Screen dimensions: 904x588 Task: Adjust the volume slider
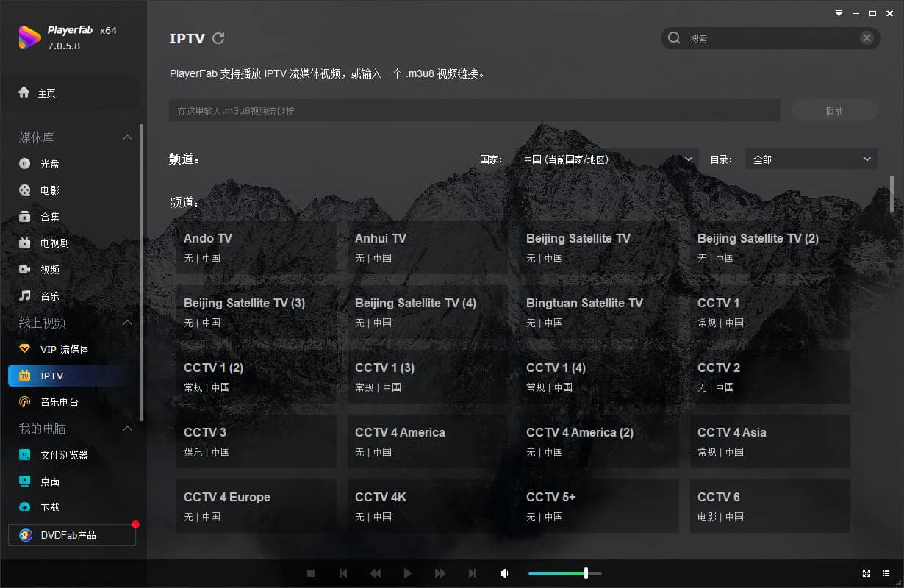click(x=564, y=573)
